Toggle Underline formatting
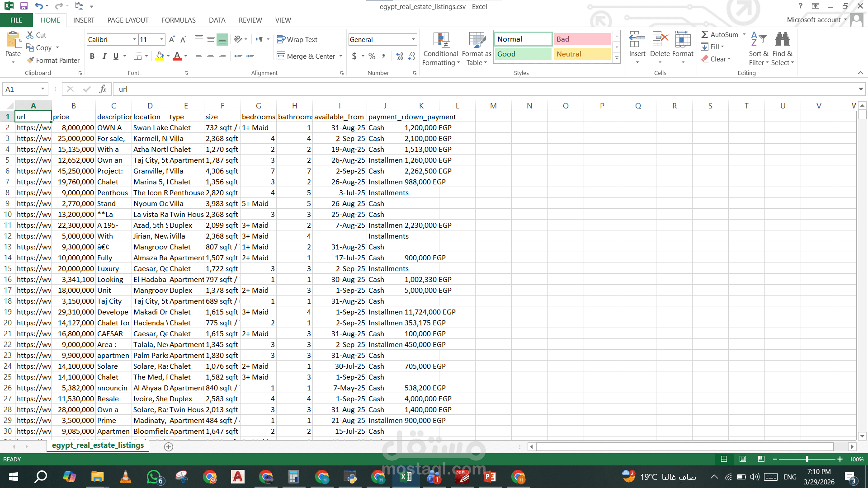This screenshot has width=868, height=488. coord(116,56)
